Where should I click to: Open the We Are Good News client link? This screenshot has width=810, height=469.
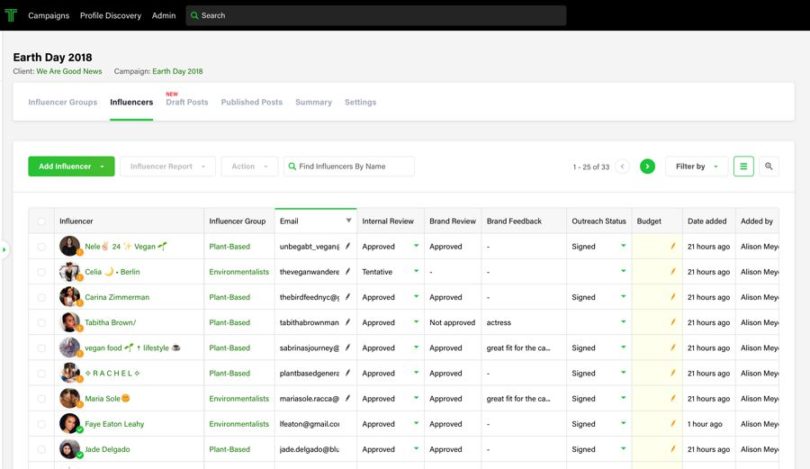pos(68,72)
